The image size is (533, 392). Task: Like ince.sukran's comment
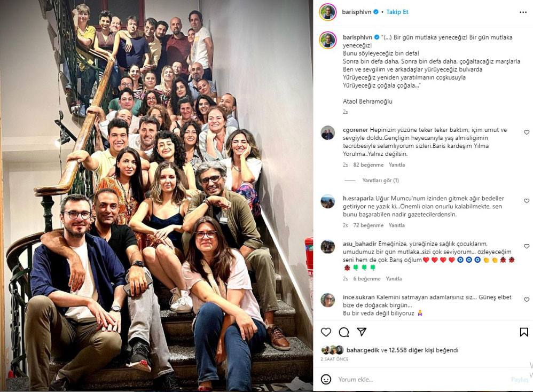[527, 300]
